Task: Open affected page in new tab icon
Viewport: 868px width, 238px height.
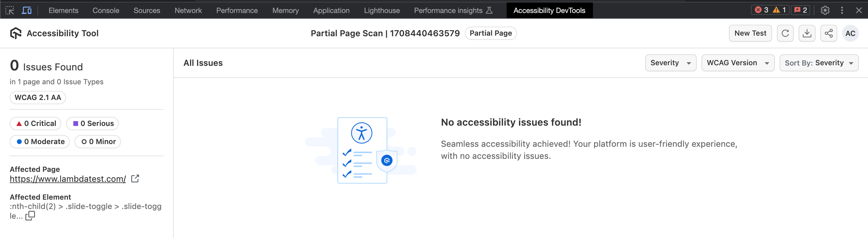Action: (135, 178)
